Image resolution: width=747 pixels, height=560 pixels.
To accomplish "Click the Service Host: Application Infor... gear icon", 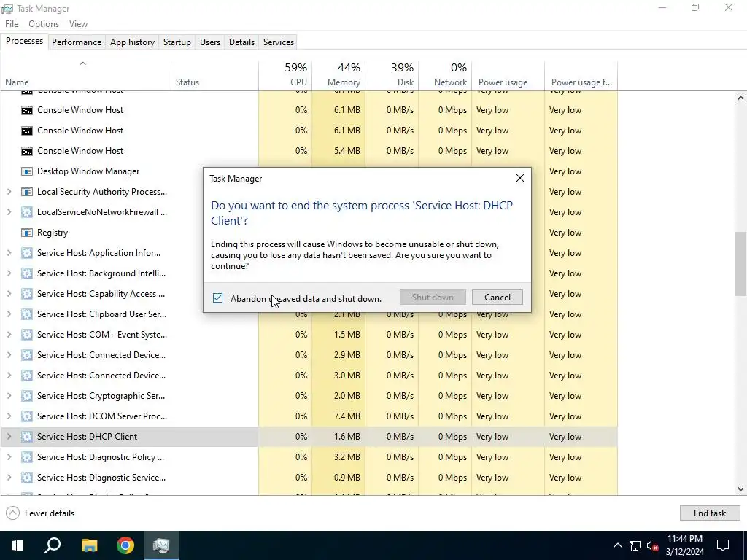I will pos(27,253).
